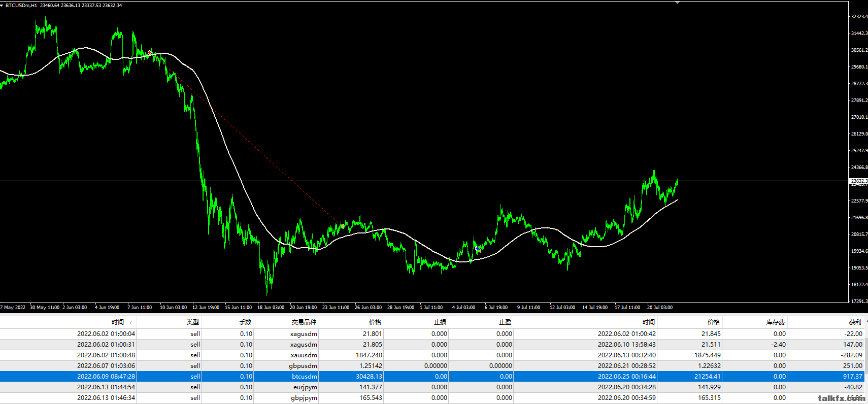Sort by the 获利 column header
Viewport: 868px width, 404px height.
click(x=855, y=322)
